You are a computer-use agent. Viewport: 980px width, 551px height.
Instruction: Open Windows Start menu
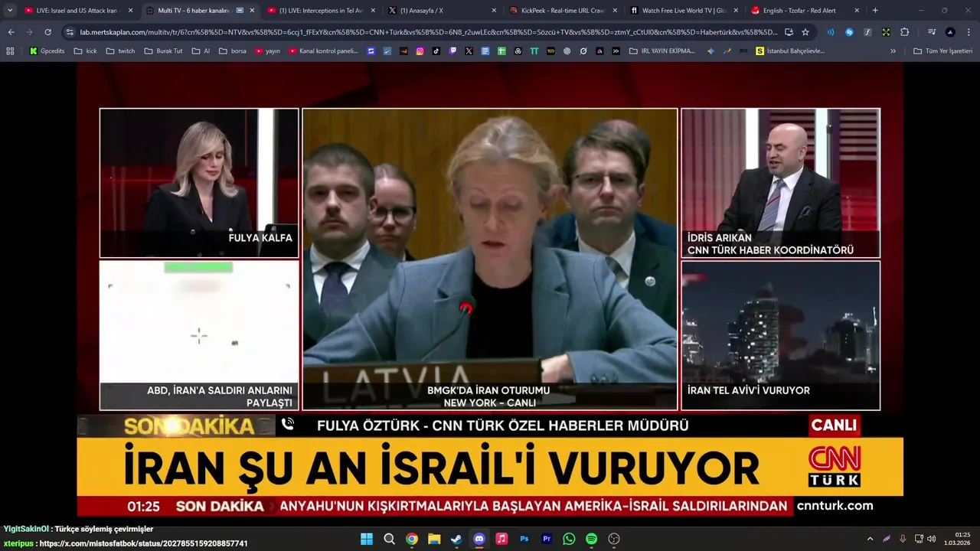click(367, 539)
